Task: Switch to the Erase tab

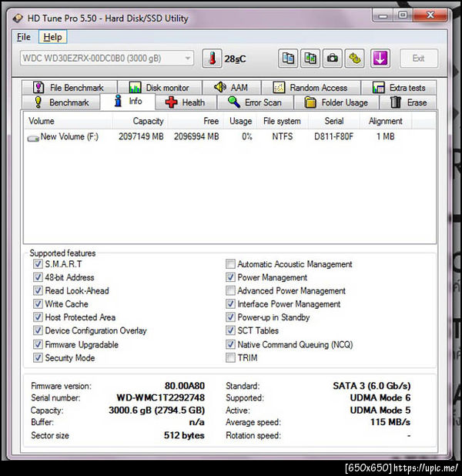Action: [x=408, y=102]
